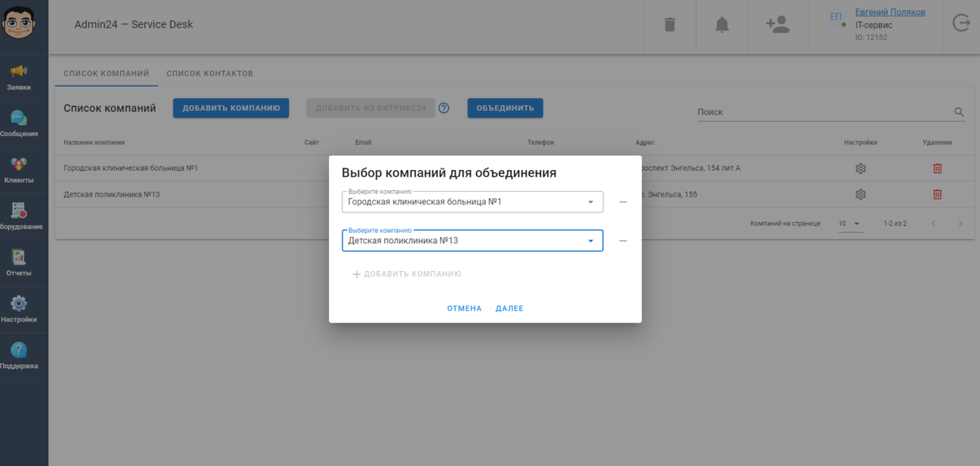Click the logout icon
Viewport: 980px width, 466px height.
pos(961,24)
